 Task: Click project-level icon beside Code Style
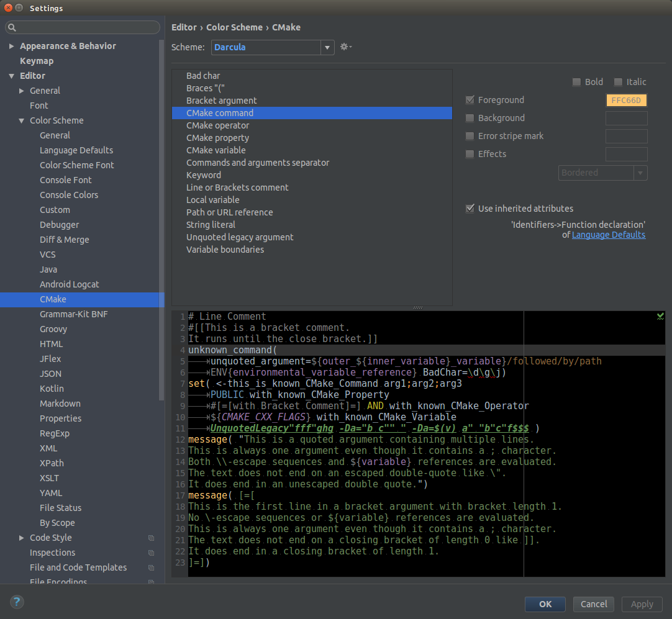point(152,538)
